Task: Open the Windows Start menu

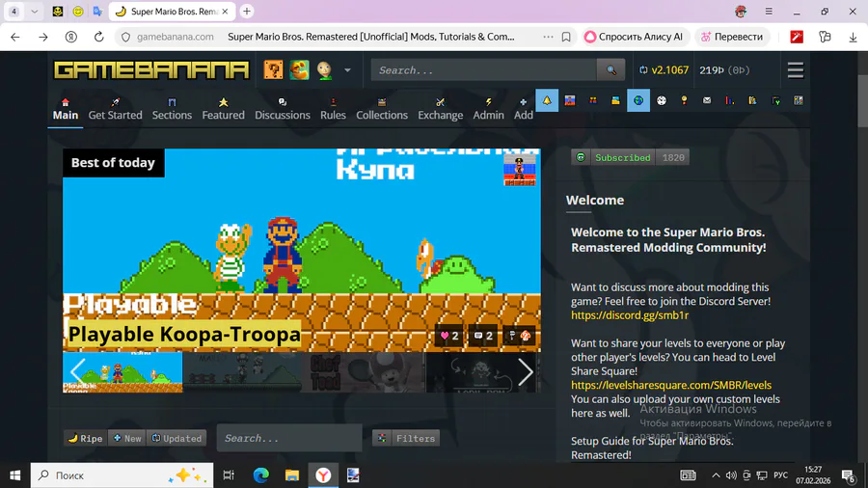Action: [14, 475]
